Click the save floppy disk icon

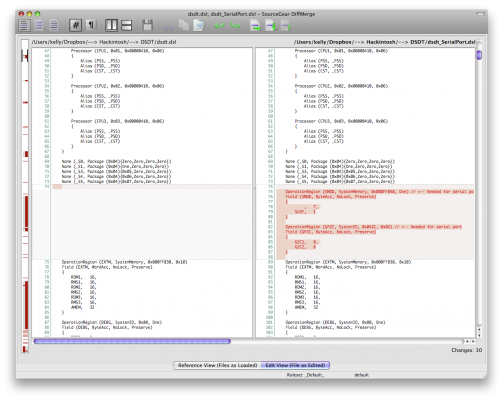pos(148,25)
